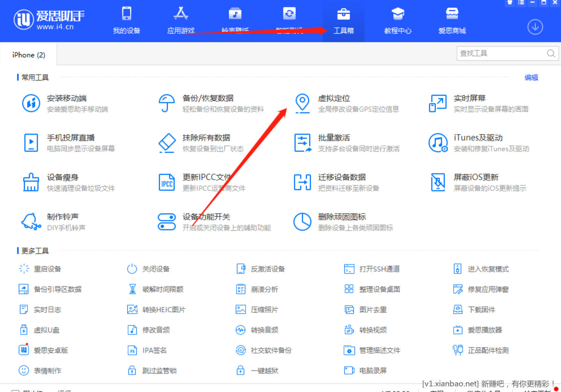Open 迁移设备数据 tool

[336, 183]
